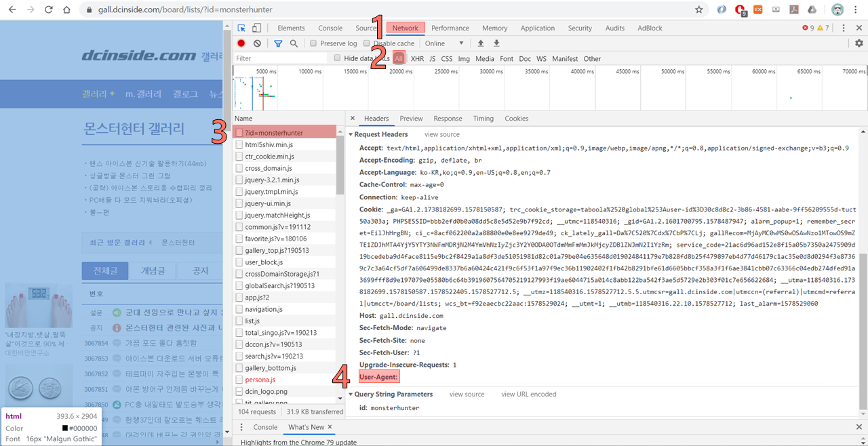Select the 개념글 tab on the page

click(152, 271)
